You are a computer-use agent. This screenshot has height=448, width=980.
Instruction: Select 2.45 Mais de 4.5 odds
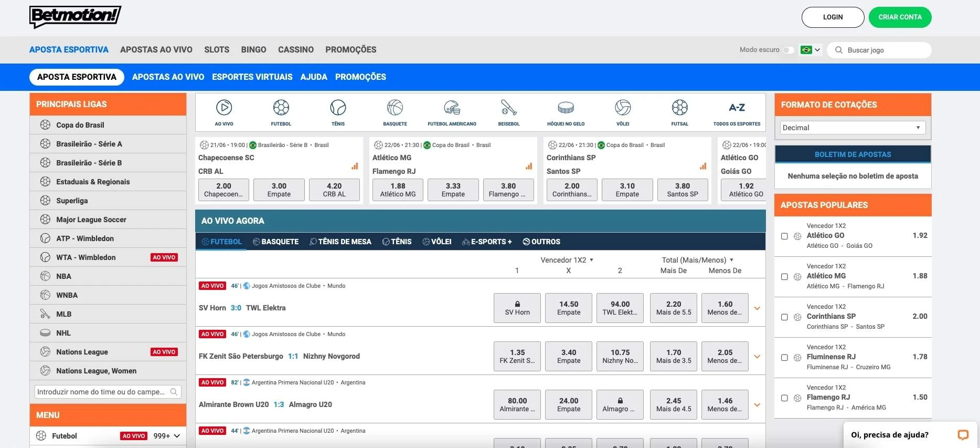[674, 404]
